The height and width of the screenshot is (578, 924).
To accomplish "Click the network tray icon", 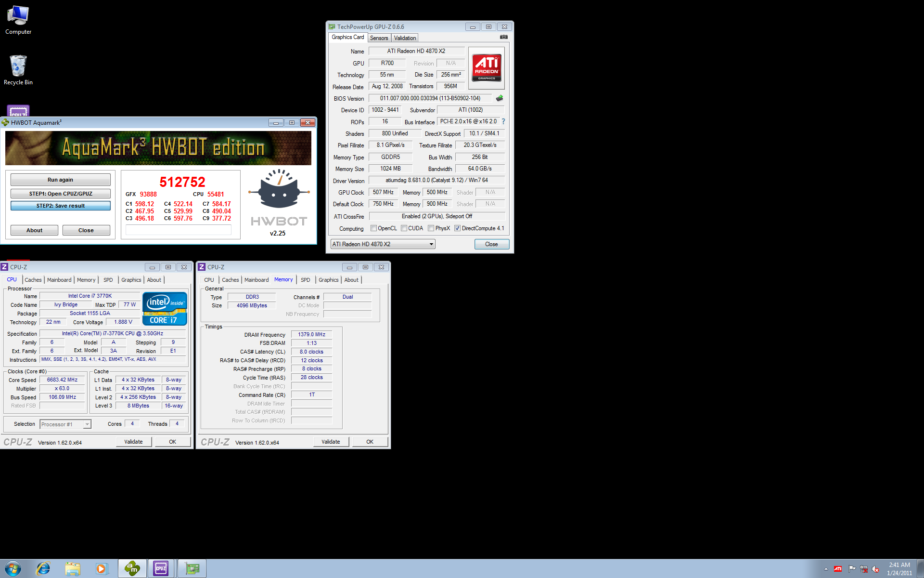I will (x=864, y=569).
